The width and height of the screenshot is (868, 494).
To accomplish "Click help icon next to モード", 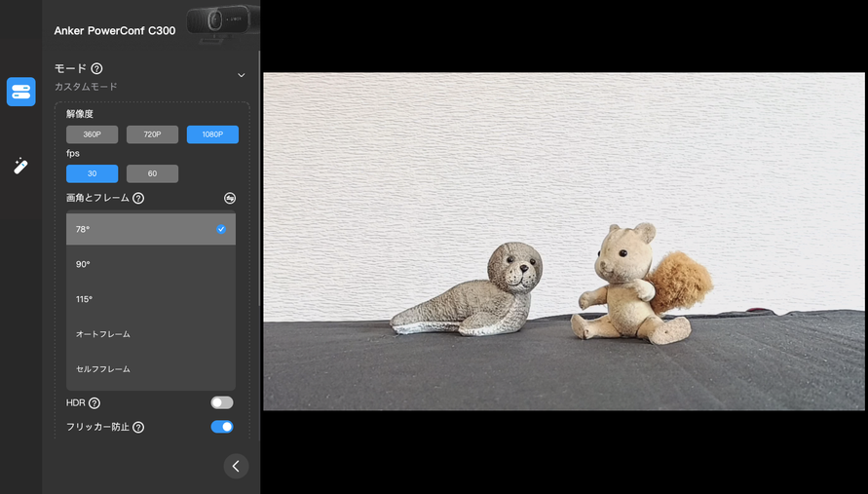I will click(96, 69).
